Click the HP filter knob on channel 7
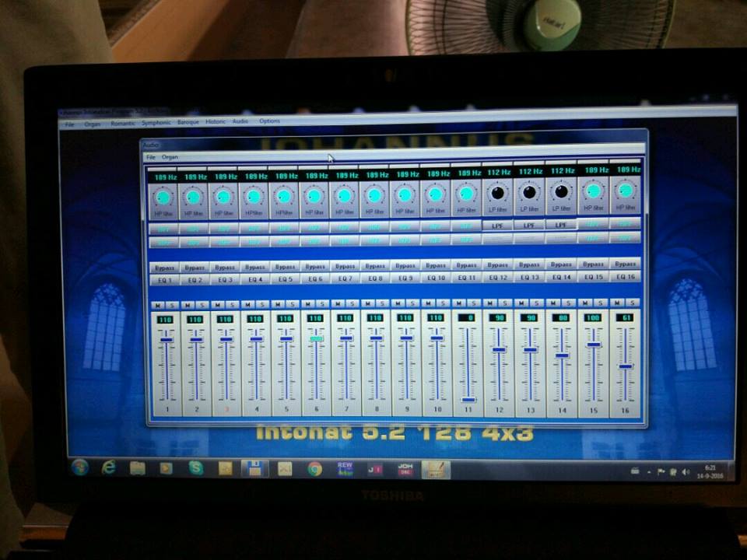This screenshot has height=560, width=747. click(345, 195)
